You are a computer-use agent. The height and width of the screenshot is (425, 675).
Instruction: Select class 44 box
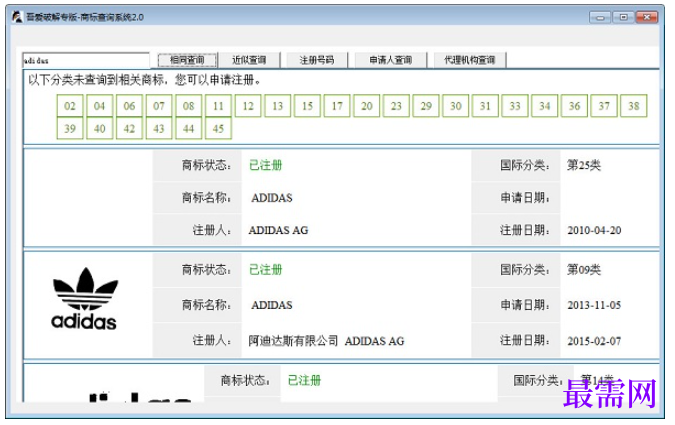(189, 128)
